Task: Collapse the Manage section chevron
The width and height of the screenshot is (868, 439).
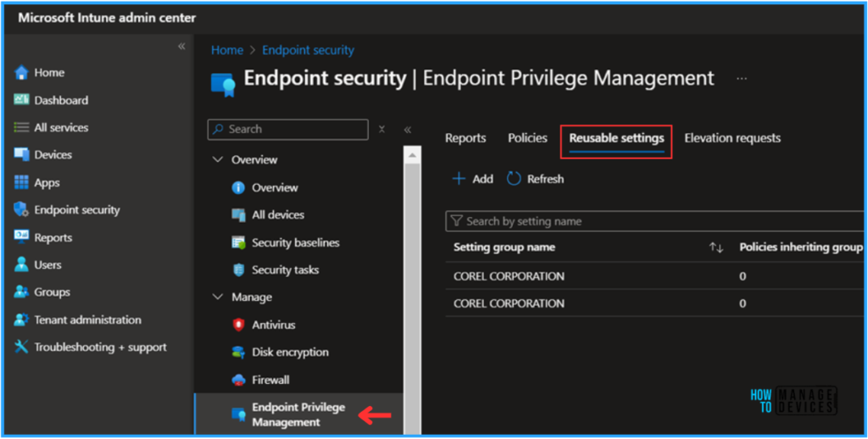Action: (218, 297)
